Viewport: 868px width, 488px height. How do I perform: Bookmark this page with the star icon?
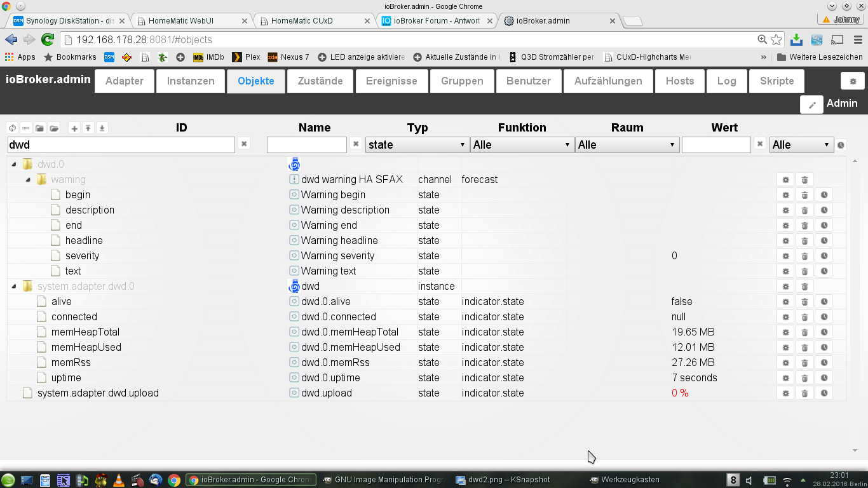(x=776, y=39)
